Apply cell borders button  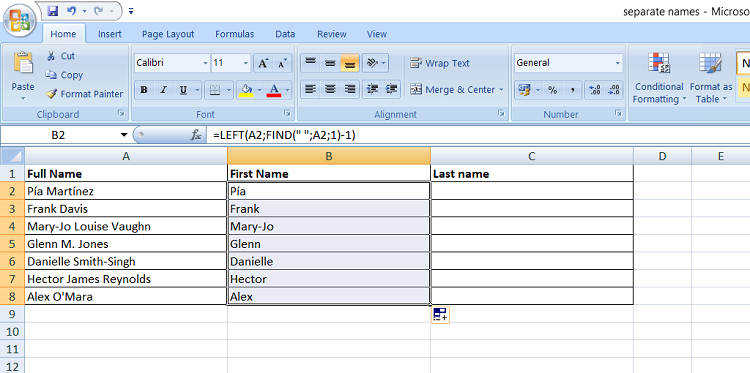pos(215,89)
